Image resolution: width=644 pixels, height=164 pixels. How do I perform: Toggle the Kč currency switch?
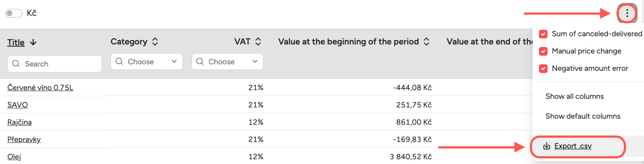pyautogui.click(x=14, y=13)
